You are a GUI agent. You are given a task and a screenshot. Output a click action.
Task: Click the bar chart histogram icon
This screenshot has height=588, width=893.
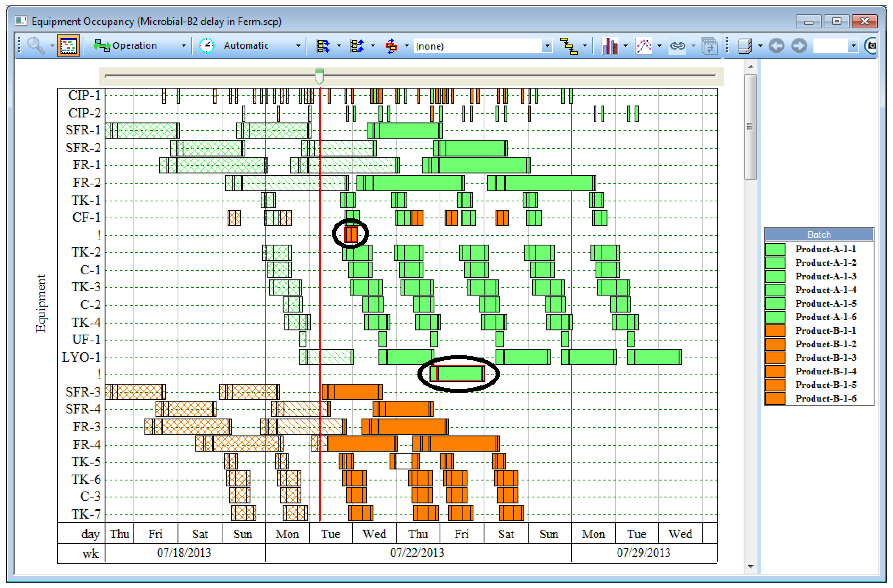pyautogui.click(x=610, y=46)
